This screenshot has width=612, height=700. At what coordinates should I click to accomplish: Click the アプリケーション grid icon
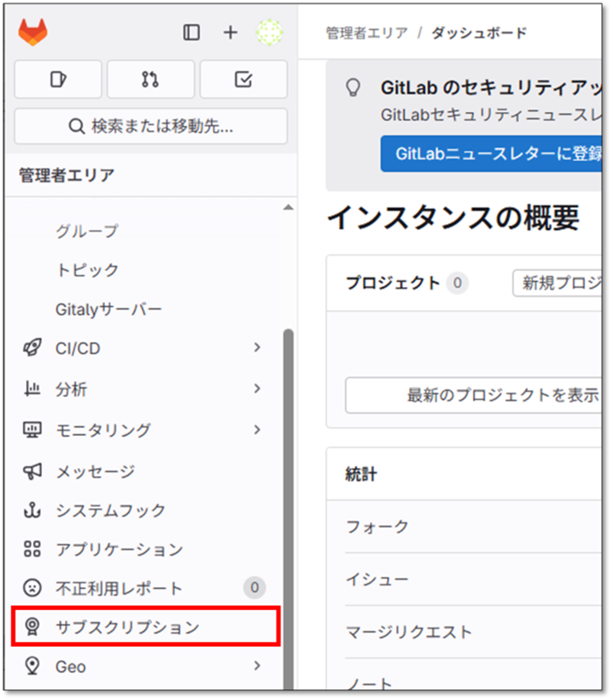click(32, 549)
